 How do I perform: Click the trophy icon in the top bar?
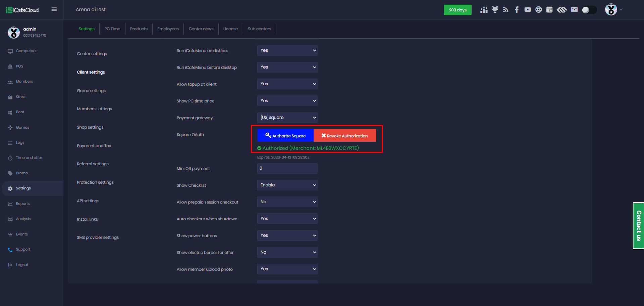click(495, 10)
